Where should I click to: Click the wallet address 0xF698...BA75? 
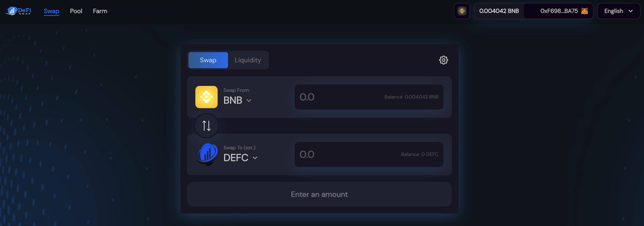coord(558,11)
